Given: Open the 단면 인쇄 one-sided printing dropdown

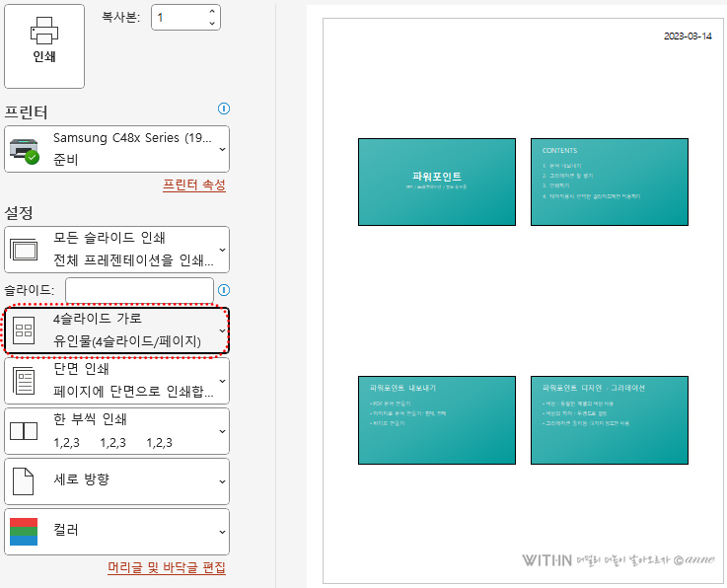Looking at the screenshot, I should coord(116,381).
